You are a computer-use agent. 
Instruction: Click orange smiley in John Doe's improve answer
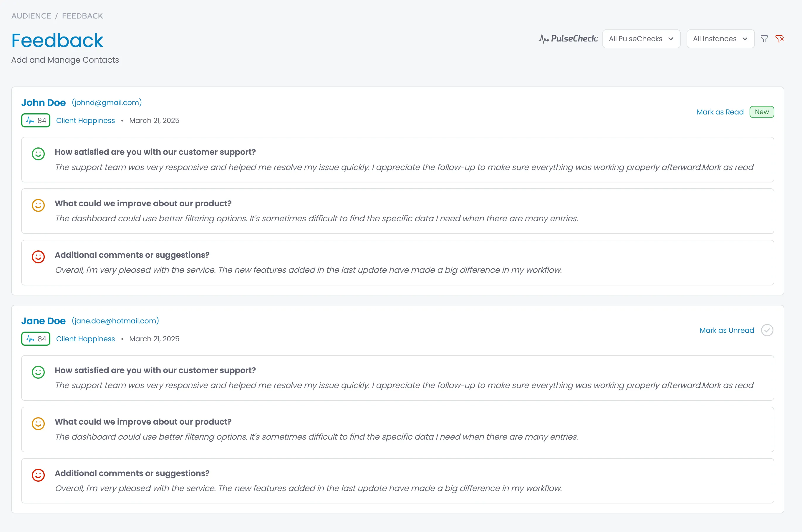pos(38,205)
